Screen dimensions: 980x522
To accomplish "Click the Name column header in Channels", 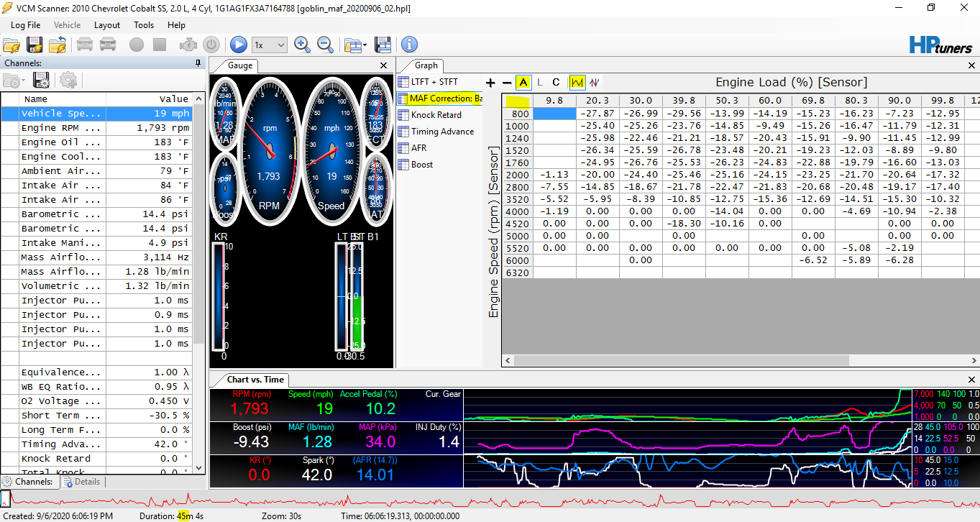I will pos(63,99).
